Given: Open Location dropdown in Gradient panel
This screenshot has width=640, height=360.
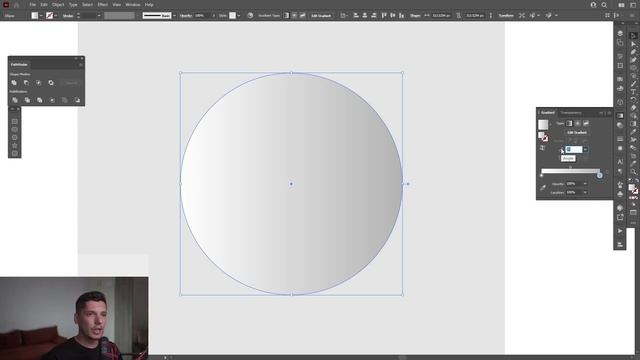Looking at the screenshot, I should [x=585, y=192].
